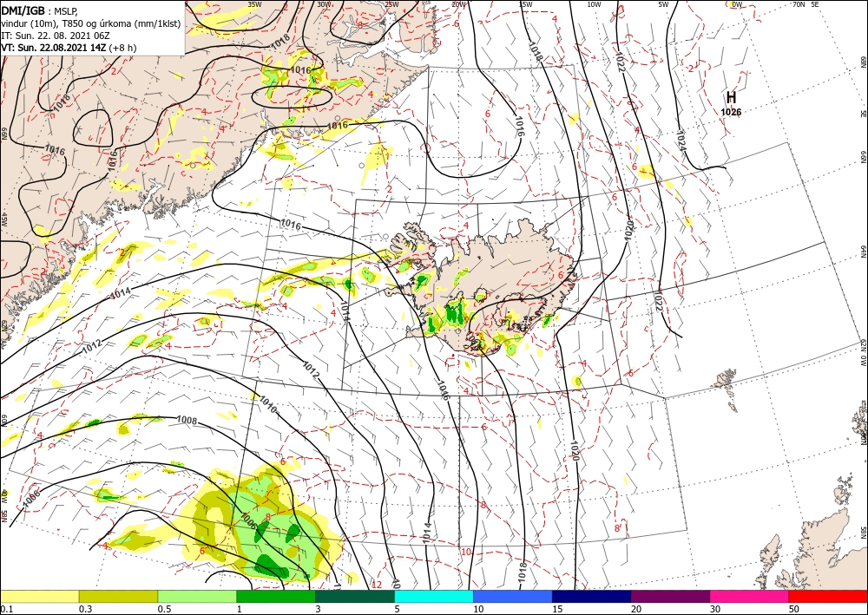Viewport: 868px width, 615px height.
Task: Click the 'VT: Sun. 22.08.2021 14Z' line
Action: point(54,48)
